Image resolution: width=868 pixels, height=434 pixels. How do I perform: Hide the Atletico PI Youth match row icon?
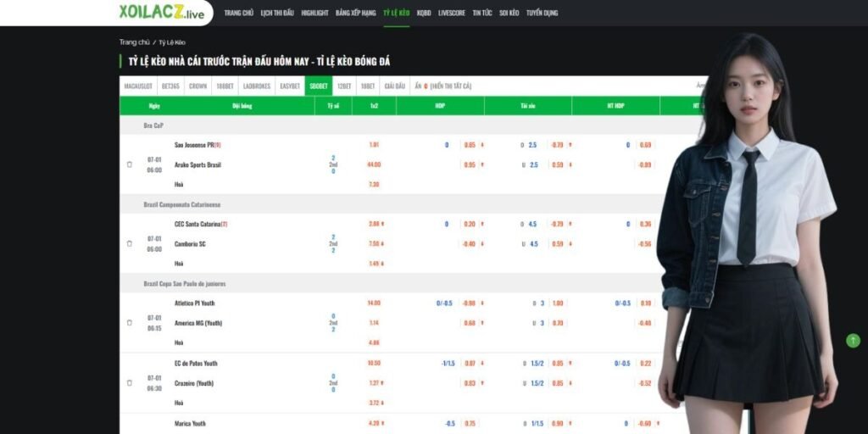130,322
